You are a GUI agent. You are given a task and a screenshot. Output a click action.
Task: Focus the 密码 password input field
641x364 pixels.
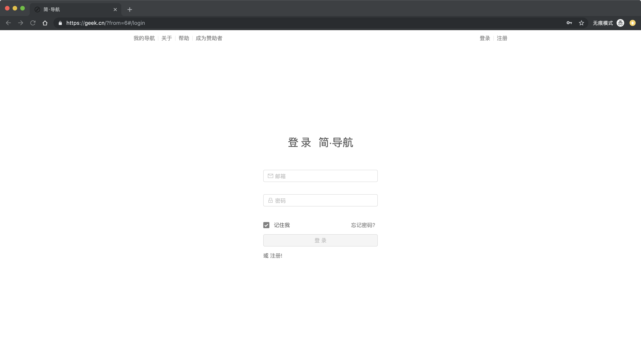tap(320, 201)
